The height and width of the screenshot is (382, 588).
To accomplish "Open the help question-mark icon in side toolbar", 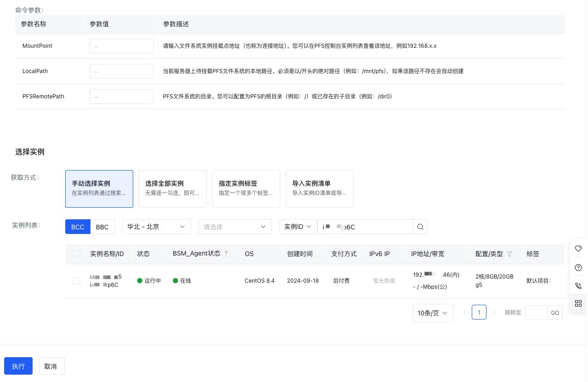I will click(x=578, y=267).
